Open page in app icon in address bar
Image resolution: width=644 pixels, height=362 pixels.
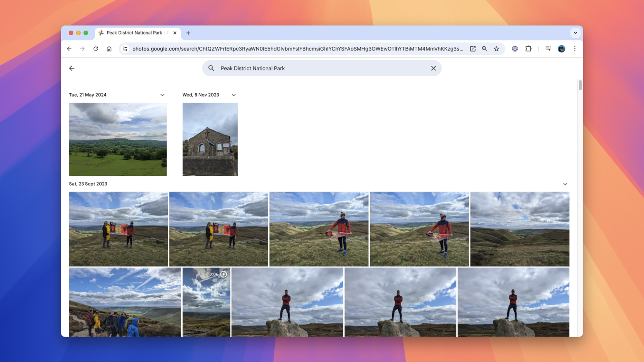(x=473, y=49)
